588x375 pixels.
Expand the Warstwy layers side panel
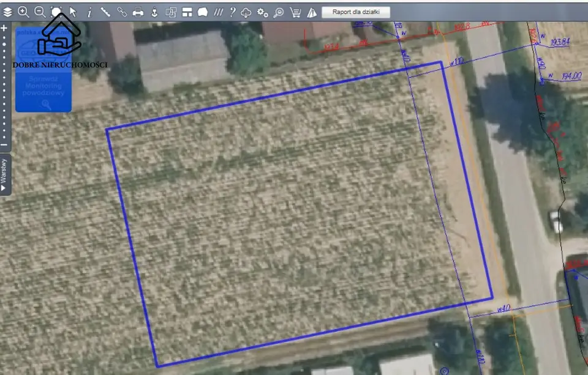tap(4, 174)
